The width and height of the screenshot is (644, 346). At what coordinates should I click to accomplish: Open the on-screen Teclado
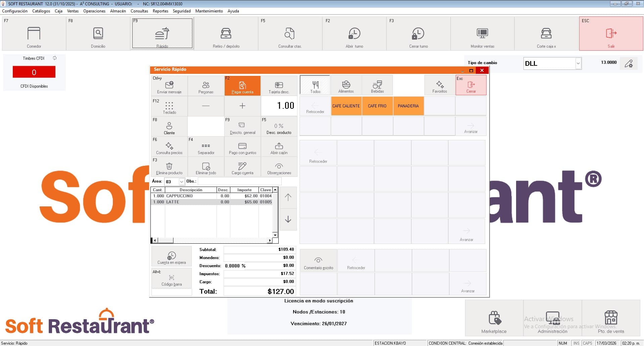coord(169,106)
